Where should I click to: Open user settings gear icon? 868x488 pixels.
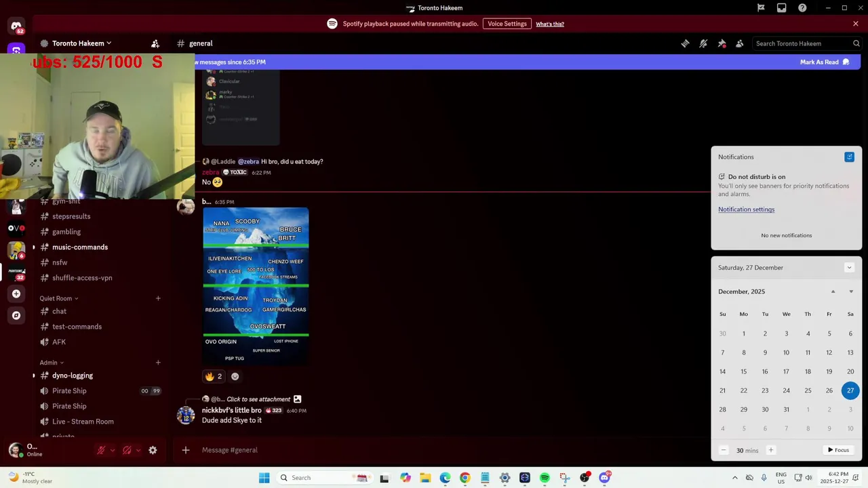(x=153, y=450)
